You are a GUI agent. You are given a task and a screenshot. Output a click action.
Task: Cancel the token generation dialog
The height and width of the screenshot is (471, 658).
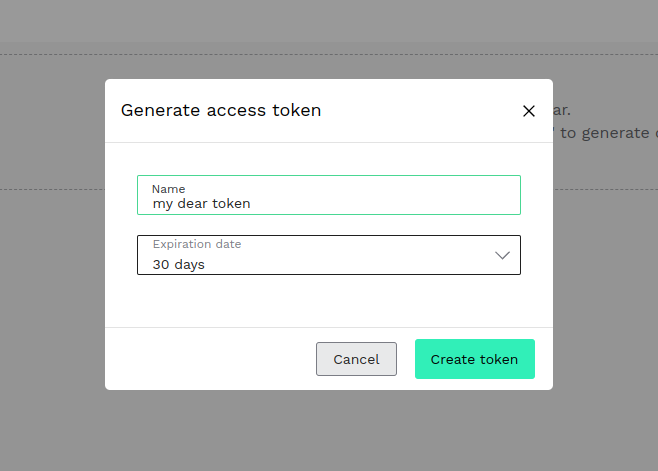click(x=356, y=359)
